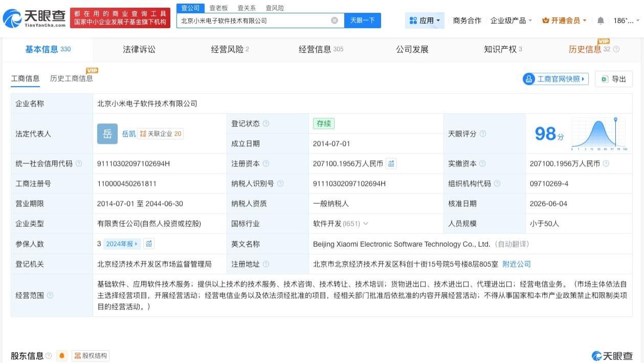This screenshot has width=644, height=363.
Task: Click help icon beside 组织机构代码
Action: 497,183
